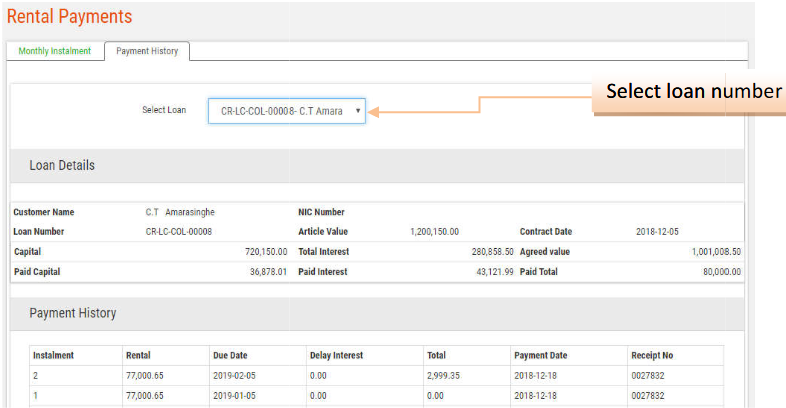Click the Instalment column header
Screen dimensions: 786x408
[53, 355]
